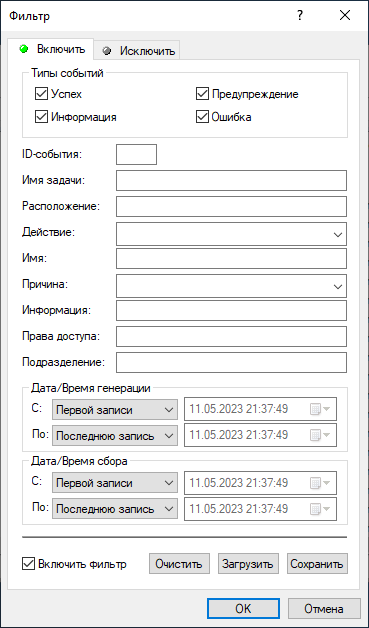
Task: Close the Фильтр dialog window
Action: coord(345,16)
